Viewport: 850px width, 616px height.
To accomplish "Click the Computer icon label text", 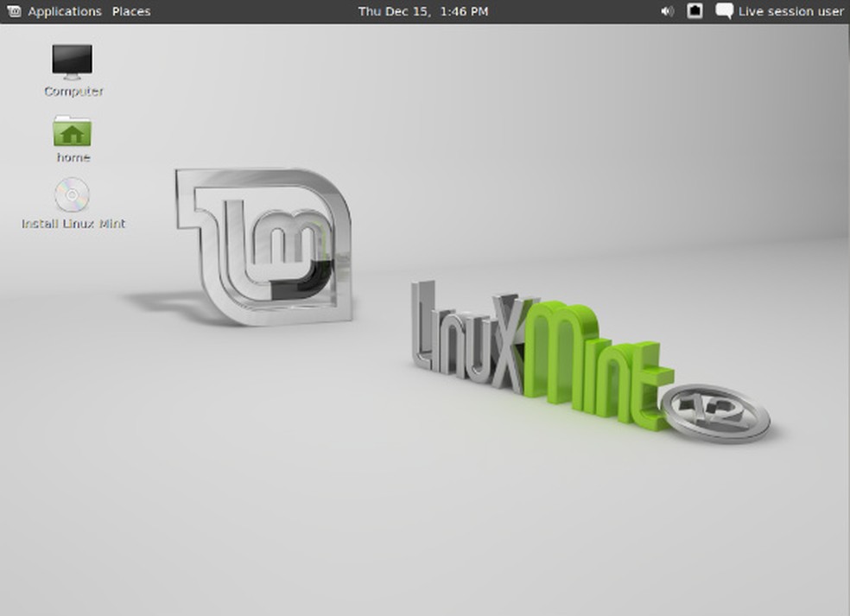I will (73, 91).
